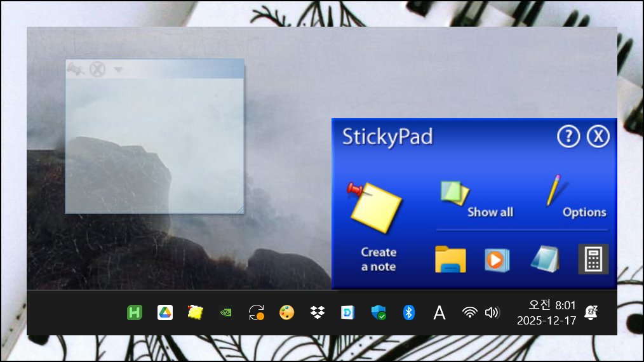Open Wi-Fi network tray icon

[x=469, y=312]
